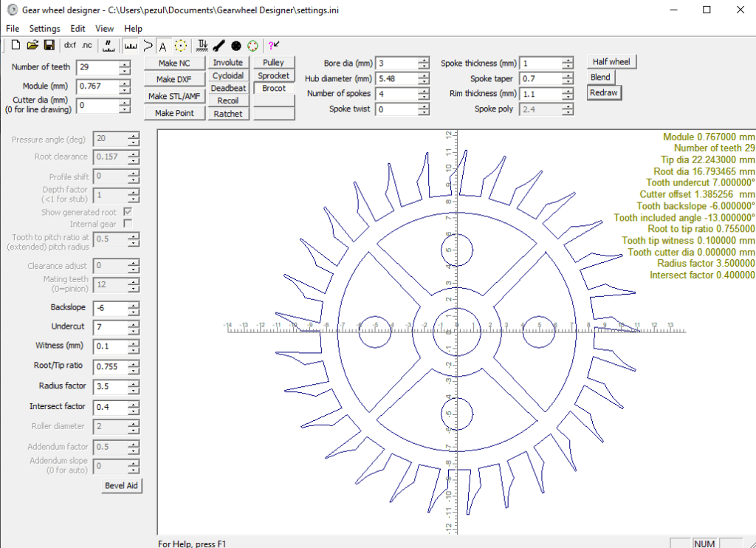Click the Redraw button
The image size is (756, 548).
(603, 92)
